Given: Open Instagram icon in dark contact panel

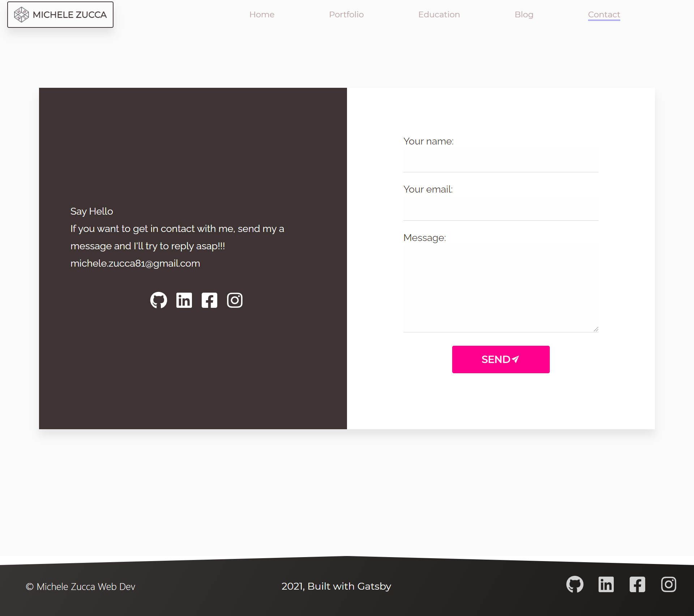Looking at the screenshot, I should click(235, 300).
